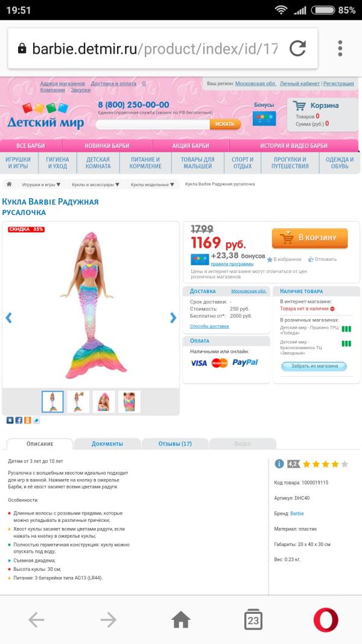
Task: Select the second mermaid thumbnail image
Action: pyautogui.click(x=78, y=401)
